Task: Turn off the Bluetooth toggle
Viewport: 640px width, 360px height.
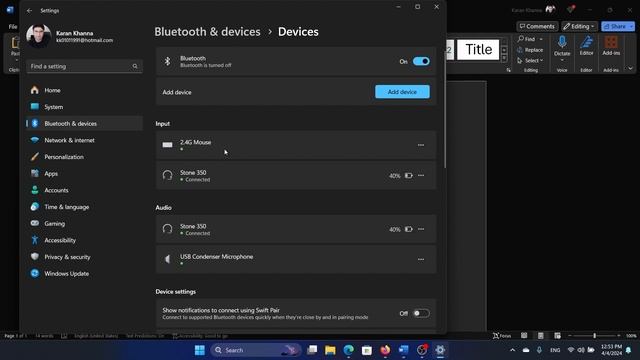Action: click(x=421, y=61)
